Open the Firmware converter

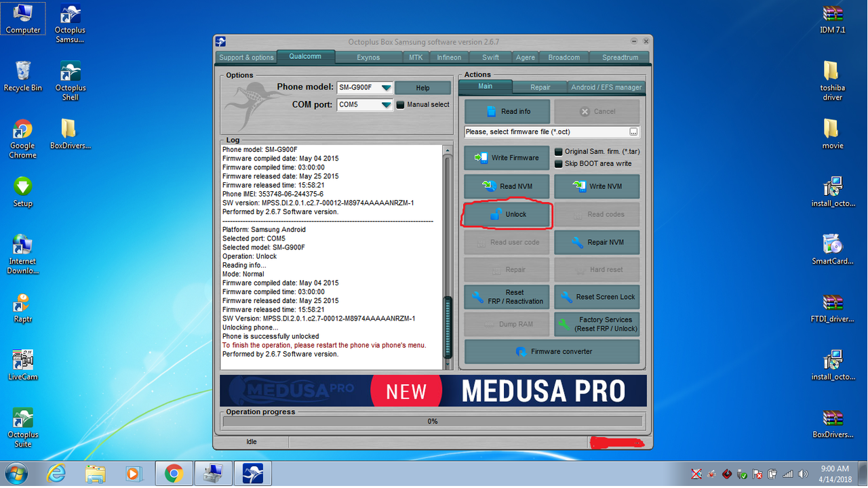(x=552, y=352)
